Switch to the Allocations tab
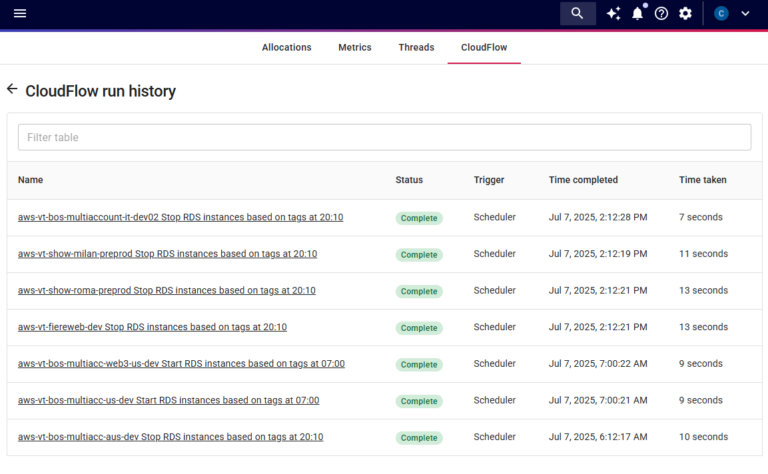Viewport: 768px width, 474px height. [x=286, y=47]
